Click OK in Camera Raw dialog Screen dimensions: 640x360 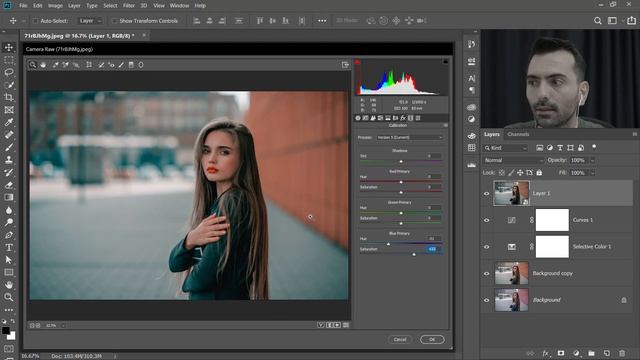click(432, 340)
